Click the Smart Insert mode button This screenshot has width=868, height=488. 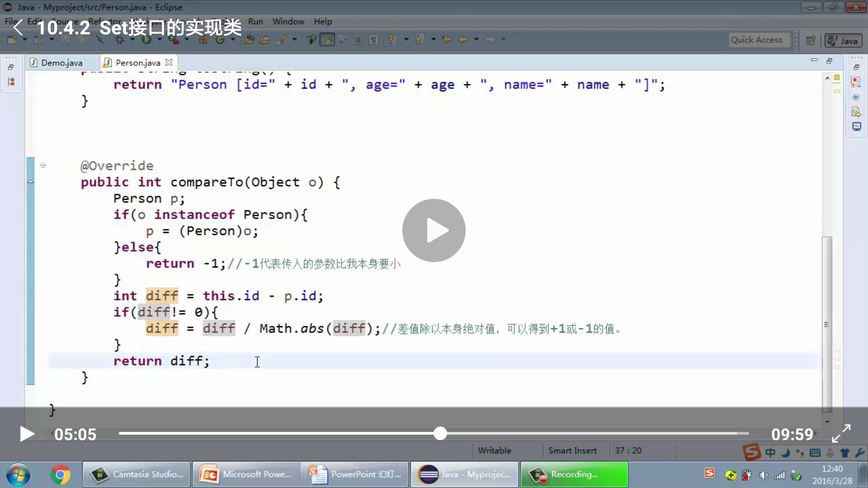coord(572,450)
